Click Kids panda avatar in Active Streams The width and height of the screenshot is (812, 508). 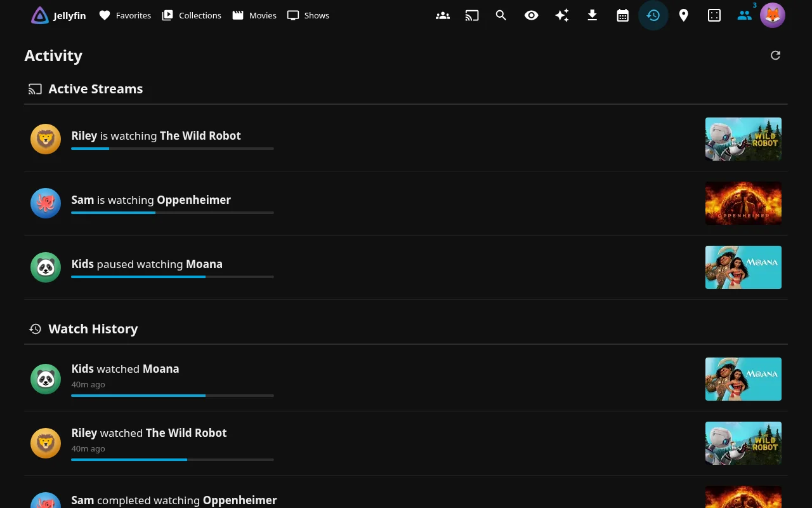pyautogui.click(x=46, y=267)
